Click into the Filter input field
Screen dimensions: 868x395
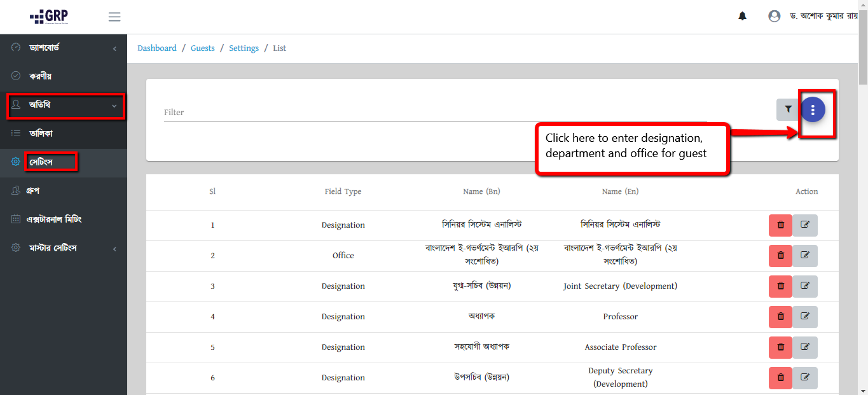[x=436, y=112]
